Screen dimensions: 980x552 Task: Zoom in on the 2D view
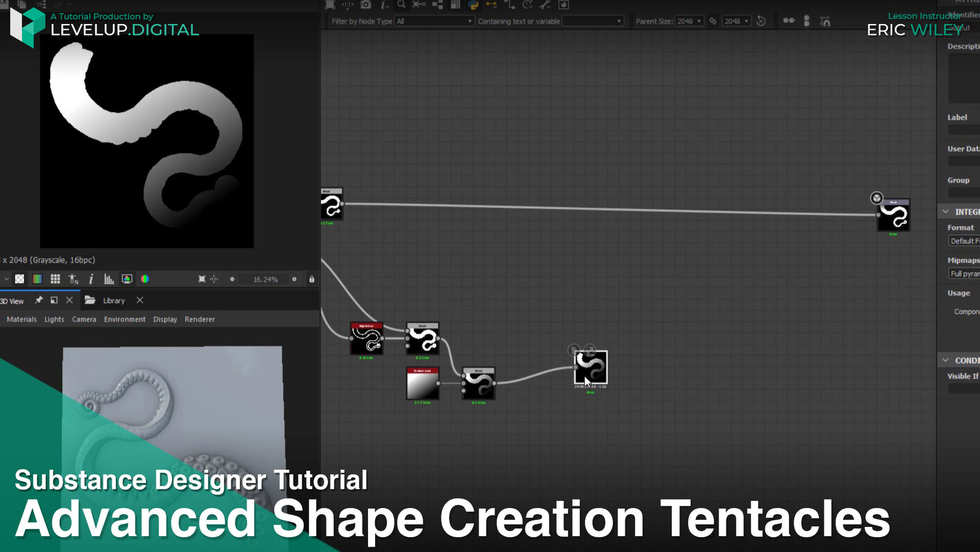295,279
